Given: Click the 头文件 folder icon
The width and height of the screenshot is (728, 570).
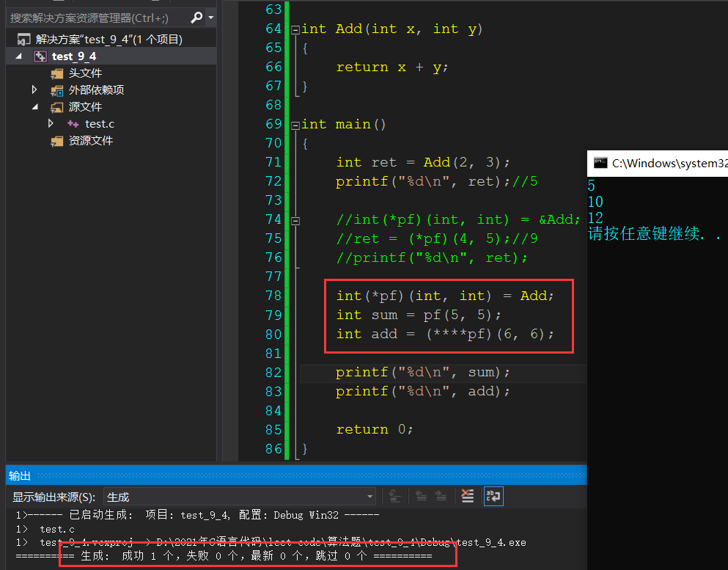Looking at the screenshot, I should (56, 73).
